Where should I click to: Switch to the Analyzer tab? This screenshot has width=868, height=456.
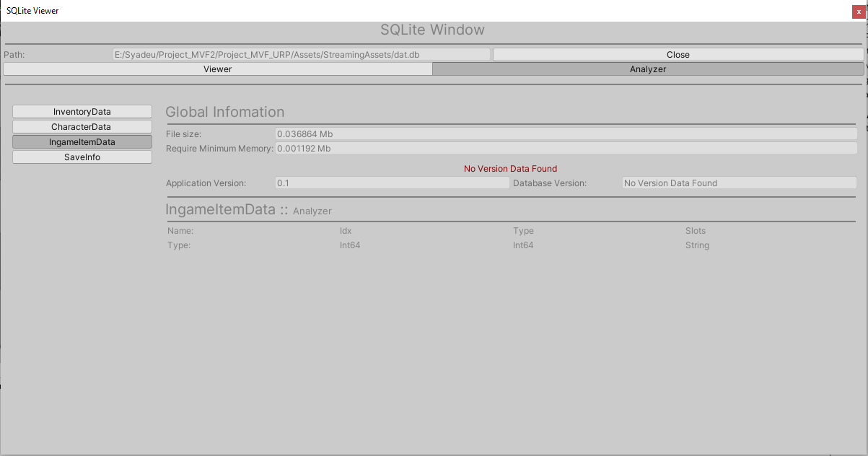[648, 69]
